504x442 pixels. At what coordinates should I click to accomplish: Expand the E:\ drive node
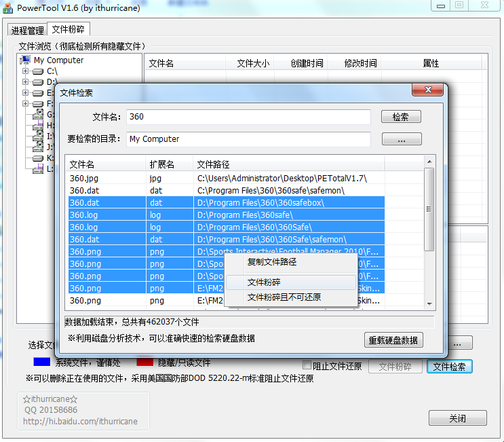pos(25,92)
